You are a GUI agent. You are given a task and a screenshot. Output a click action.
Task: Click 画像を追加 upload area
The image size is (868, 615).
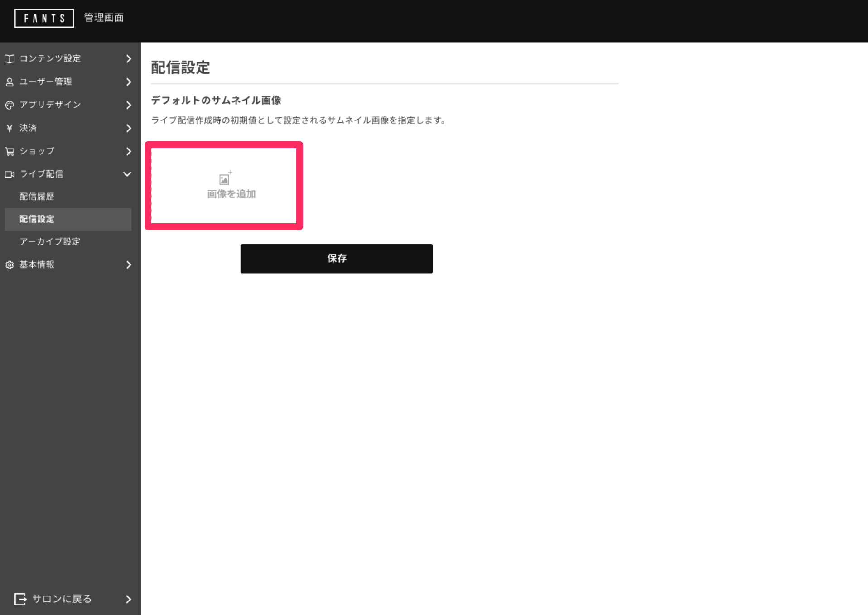[x=224, y=186]
